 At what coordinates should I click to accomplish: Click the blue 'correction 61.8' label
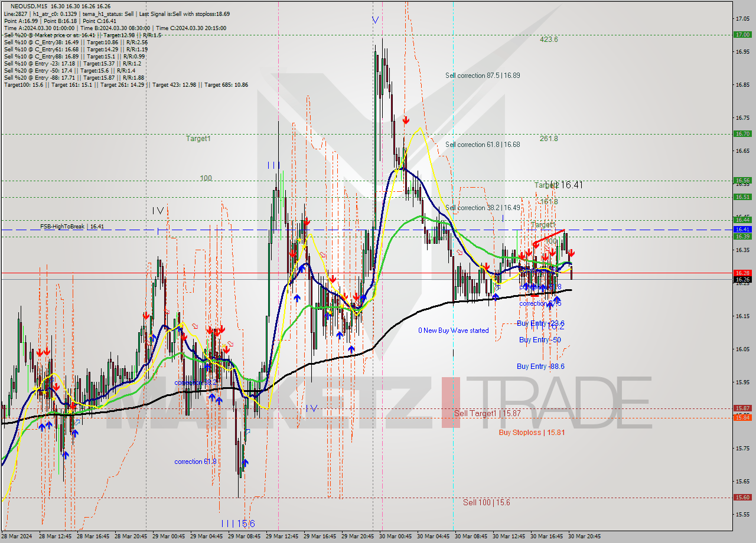click(195, 462)
